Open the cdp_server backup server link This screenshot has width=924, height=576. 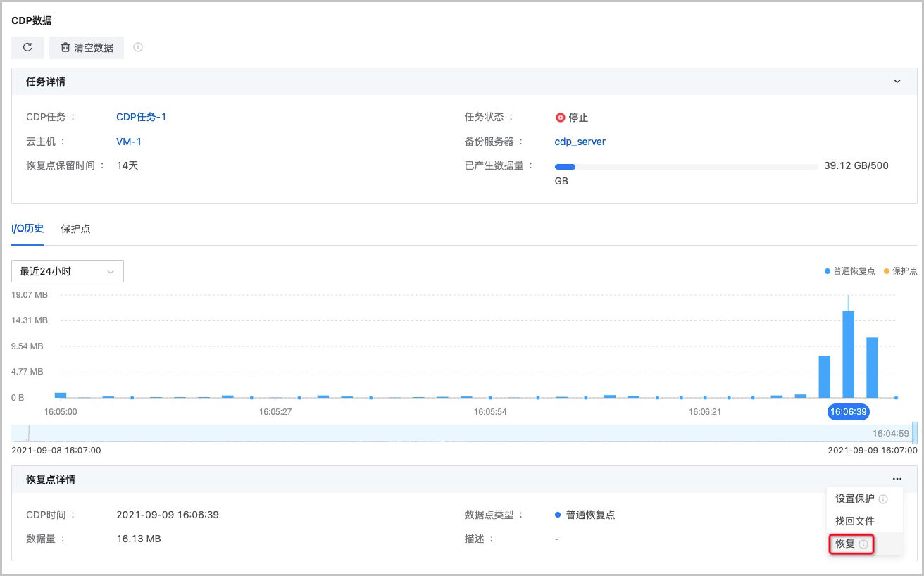click(x=580, y=142)
